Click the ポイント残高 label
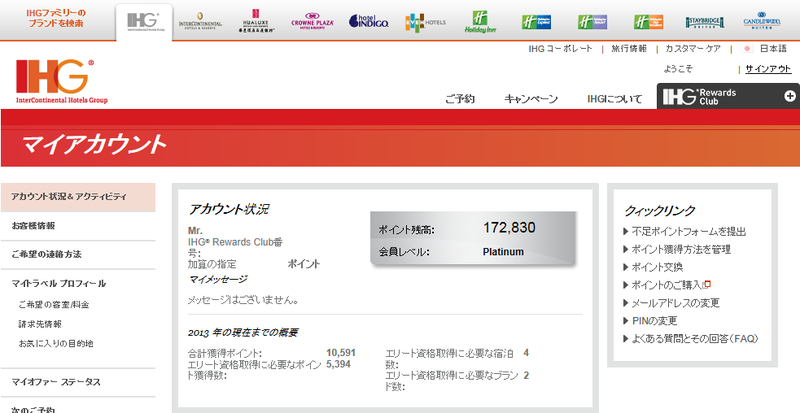 coord(407,230)
